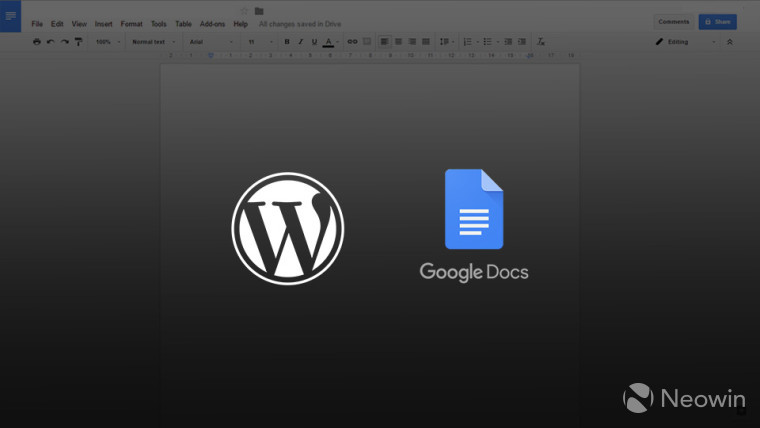Open the Insert menu
Screen dimensions: 760x428
103,24
